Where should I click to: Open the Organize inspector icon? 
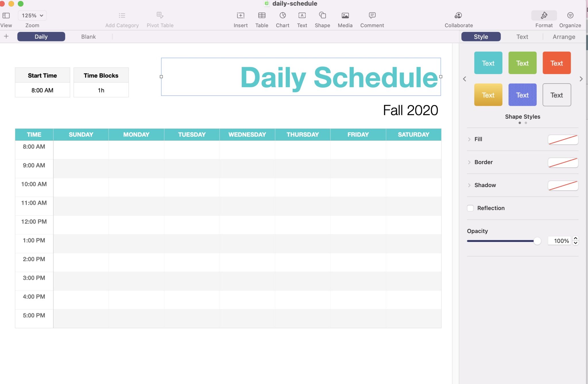click(570, 15)
